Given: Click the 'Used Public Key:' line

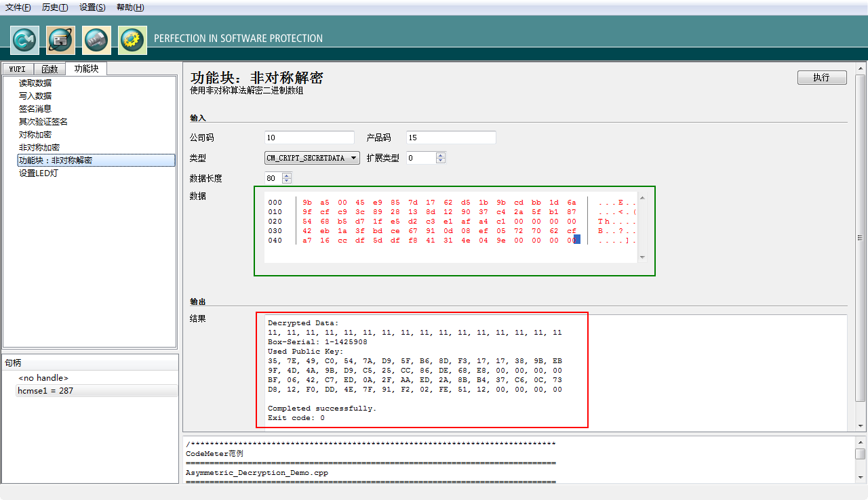Looking at the screenshot, I should [x=305, y=352].
